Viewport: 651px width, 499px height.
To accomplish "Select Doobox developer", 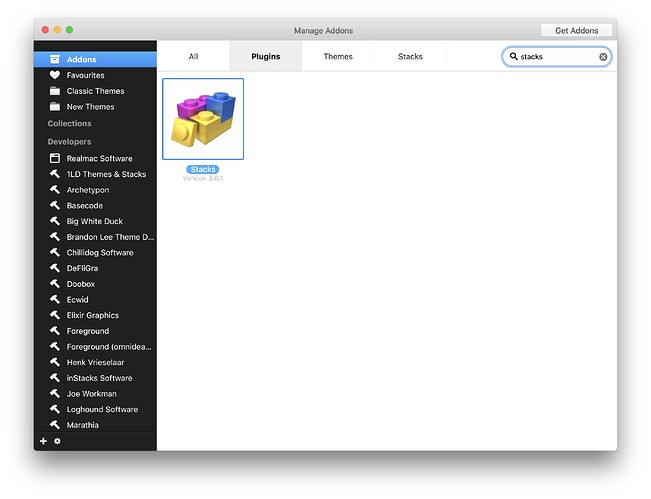I will click(95, 284).
